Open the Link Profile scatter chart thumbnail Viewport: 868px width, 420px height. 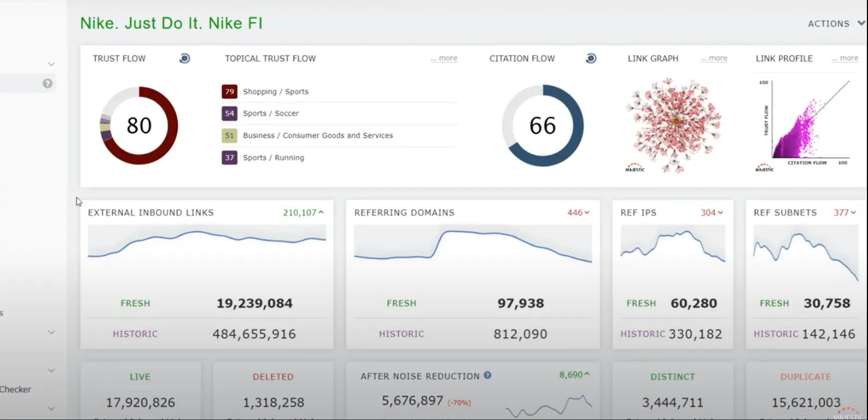point(804,125)
